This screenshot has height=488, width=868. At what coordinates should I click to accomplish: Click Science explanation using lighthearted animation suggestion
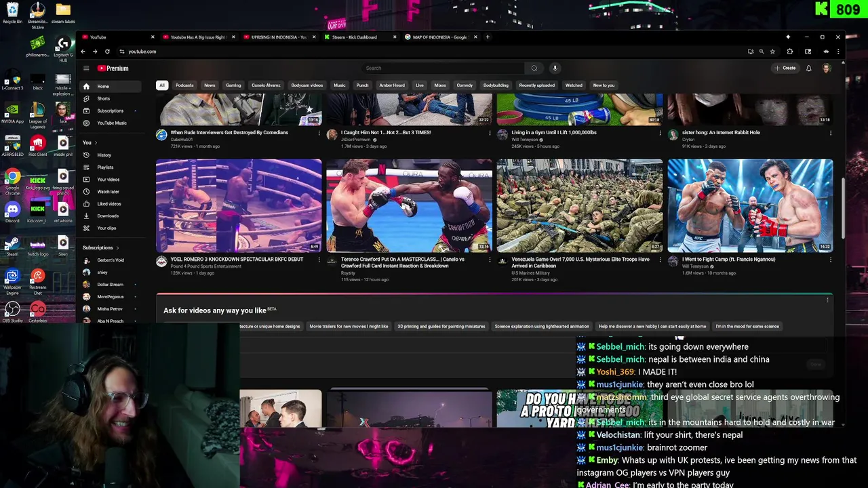coord(542,327)
